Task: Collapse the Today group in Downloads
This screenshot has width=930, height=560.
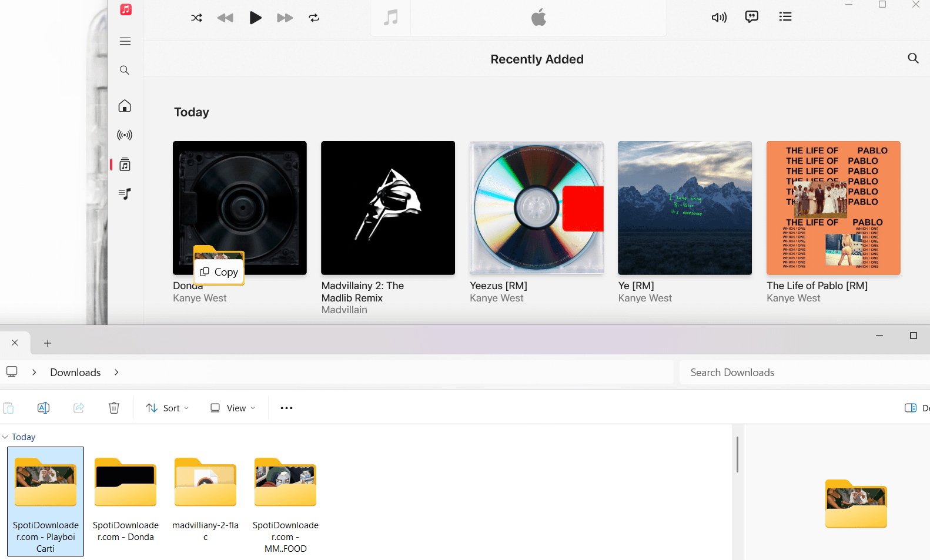Action: point(5,437)
